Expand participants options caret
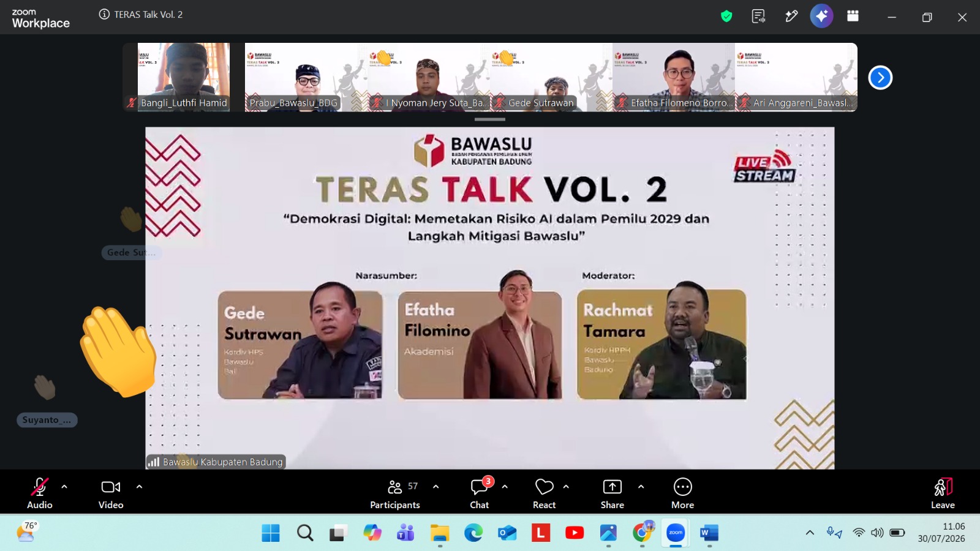The image size is (980, 551). [x=436, y=487]
